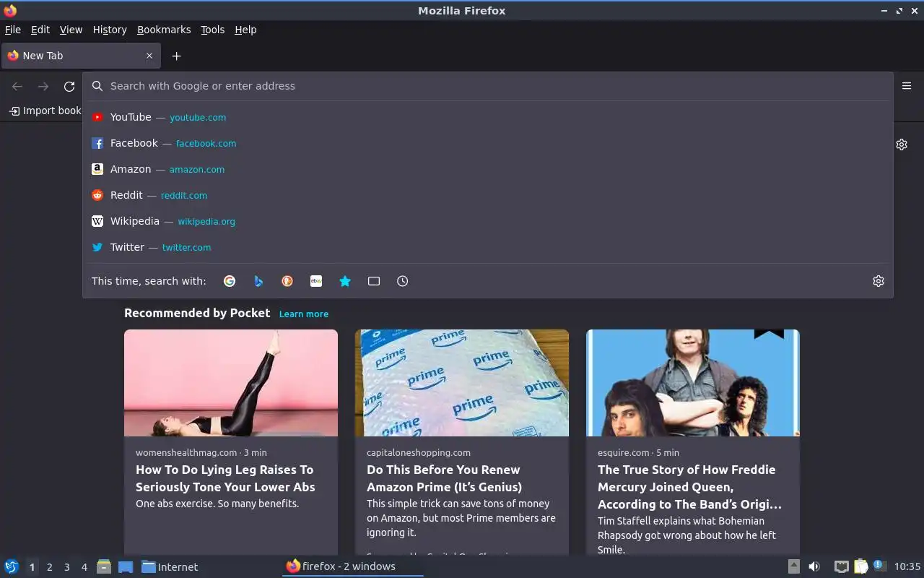924x578 pixels.
Task: Search this time with eBay icon
Action: tap(316, 281)
